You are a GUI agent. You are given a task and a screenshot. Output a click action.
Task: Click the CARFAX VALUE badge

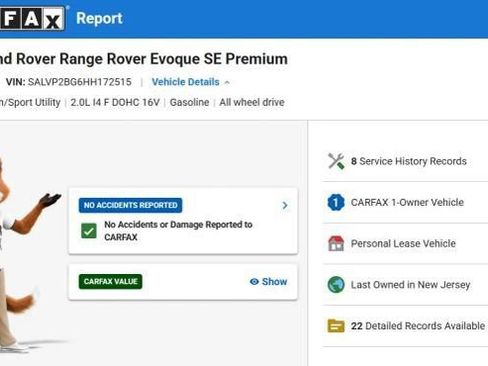pyautogui.click(x=110, y=282)
